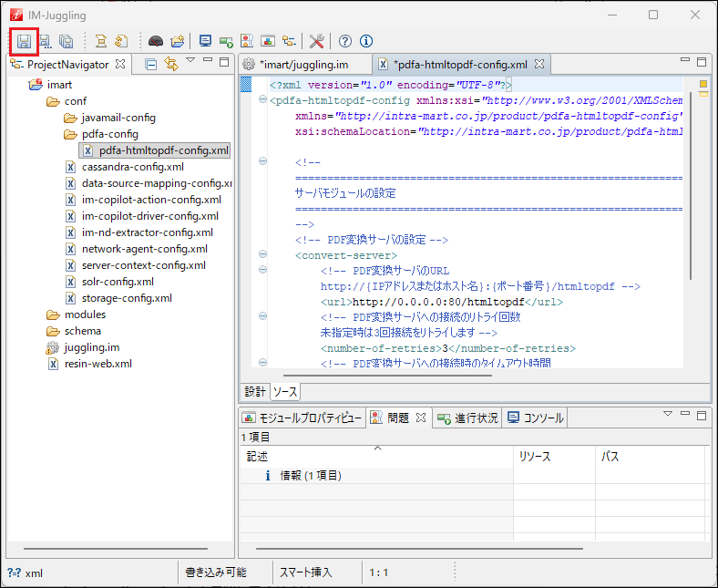Select cassandra-config.xml in the project tree
Viewport: 718px width, 588px height.
(132, 167)
